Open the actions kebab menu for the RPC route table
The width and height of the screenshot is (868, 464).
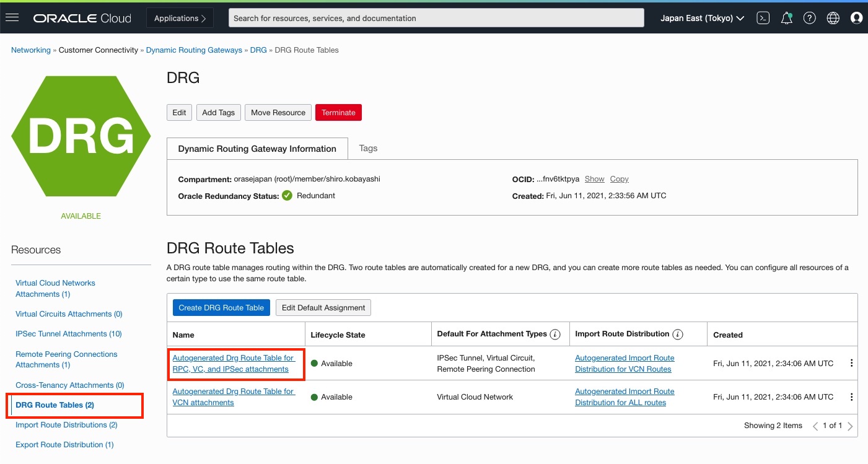pyautogui.click(x=851, y=363)
